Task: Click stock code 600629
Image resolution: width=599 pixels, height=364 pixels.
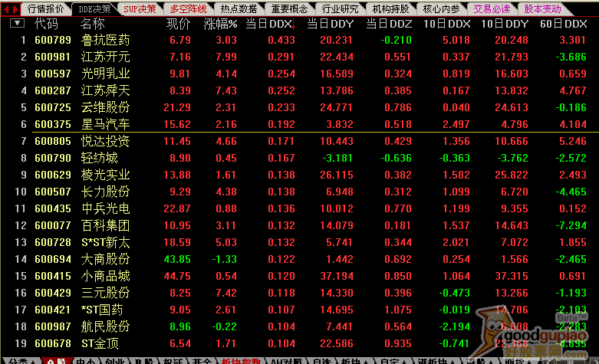Action: tap(53, 175)
